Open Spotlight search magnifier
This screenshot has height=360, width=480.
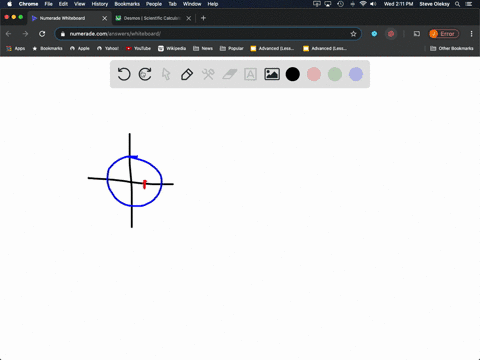(x=458, y=4)
